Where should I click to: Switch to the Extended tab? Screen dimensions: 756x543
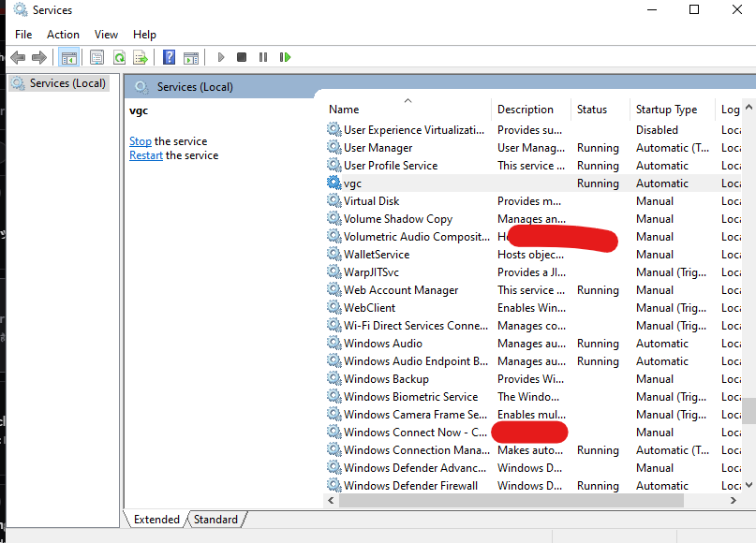(156, 520)
